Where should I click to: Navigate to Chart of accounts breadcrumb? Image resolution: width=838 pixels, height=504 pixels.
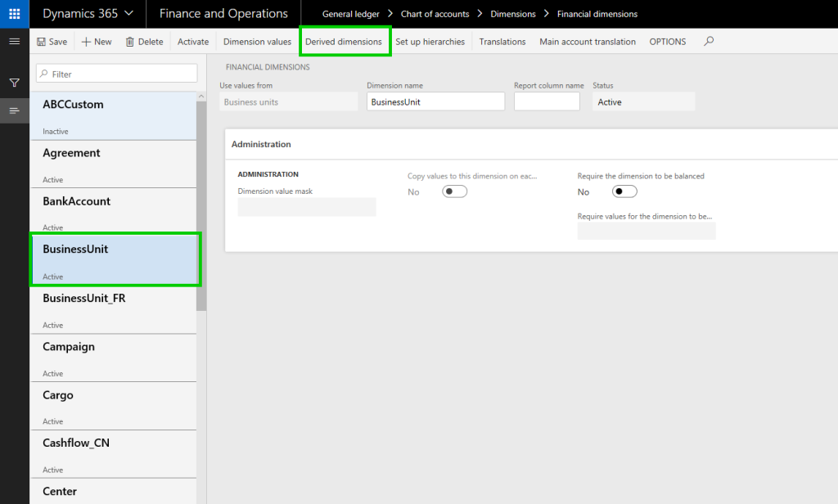tap(435, 13)
